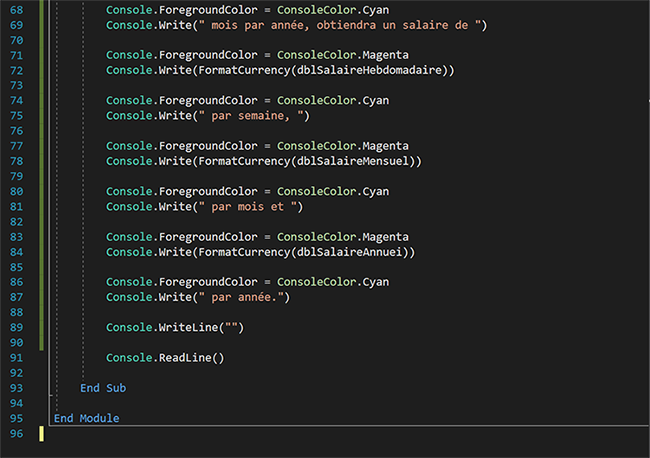
Task: Click line number 91 in the gutter
Action: pyautogui.click(x=17, y=358)
